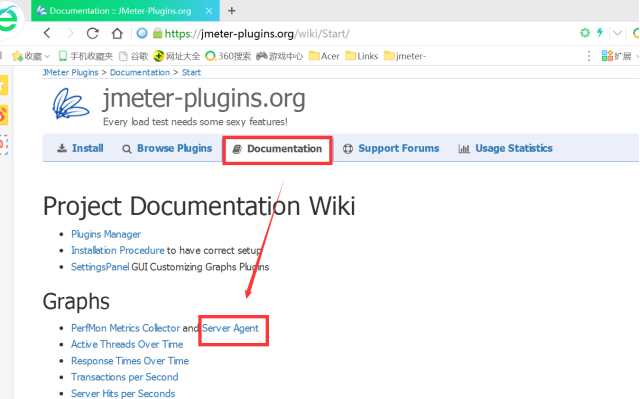The width and height of the screenshot is (640, 399).
Task: Close the Documentation browser tab
Action: [x=209, y=11]
